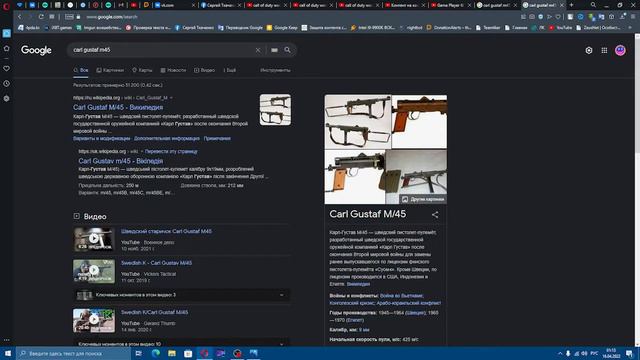This screenshot has height=360, width=640.
Task: Open a new browser tab with plus
Action: (x=571, y=5)
